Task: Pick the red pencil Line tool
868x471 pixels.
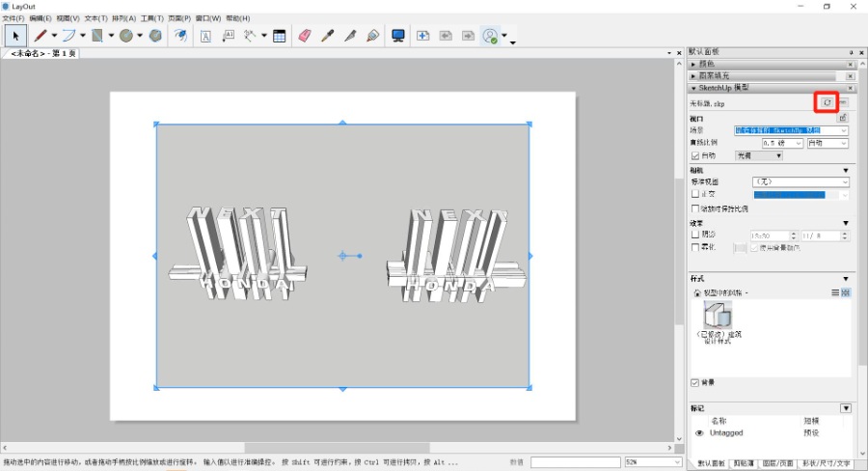Action: pos(40,36)
